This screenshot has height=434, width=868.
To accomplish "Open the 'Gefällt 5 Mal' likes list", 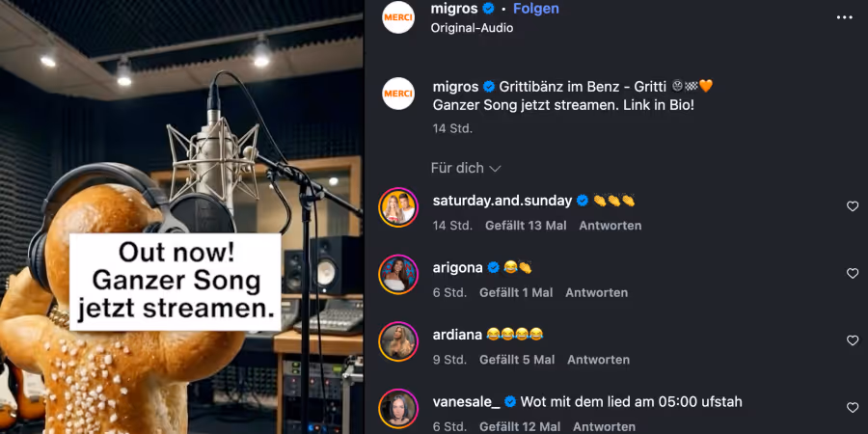I will [517, 360].
